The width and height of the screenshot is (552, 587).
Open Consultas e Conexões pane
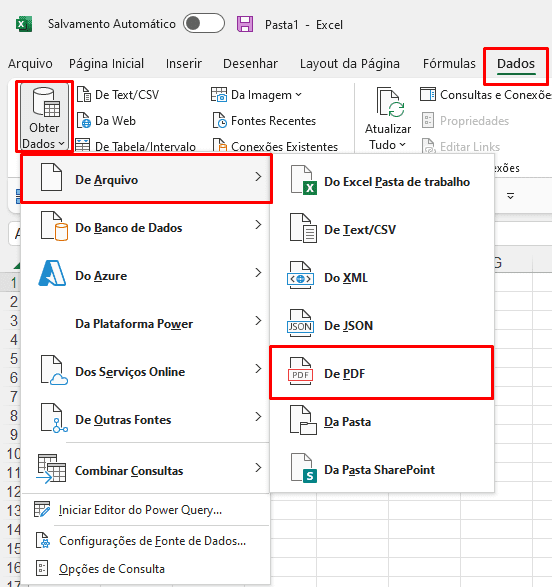(486, 95)
